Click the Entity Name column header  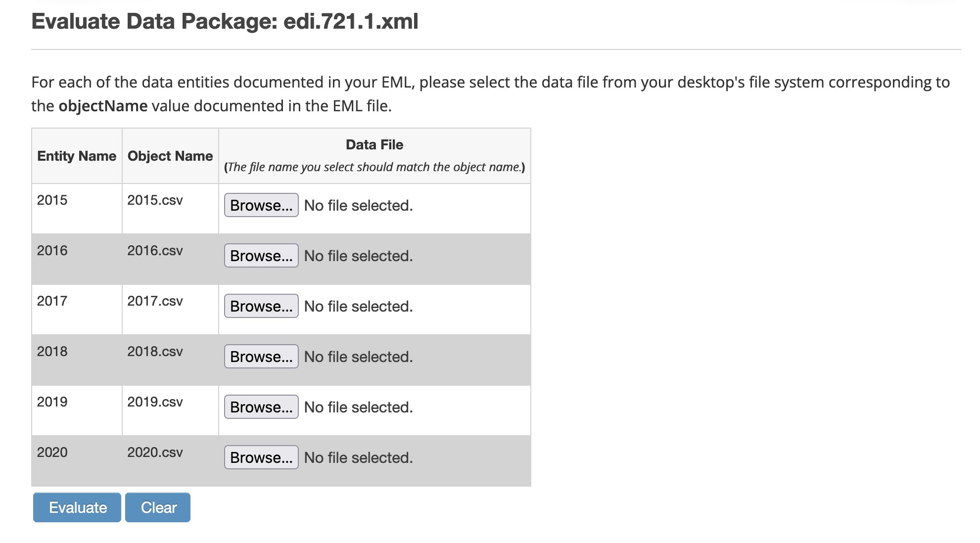pyautogui.click(x=77, y=156)
